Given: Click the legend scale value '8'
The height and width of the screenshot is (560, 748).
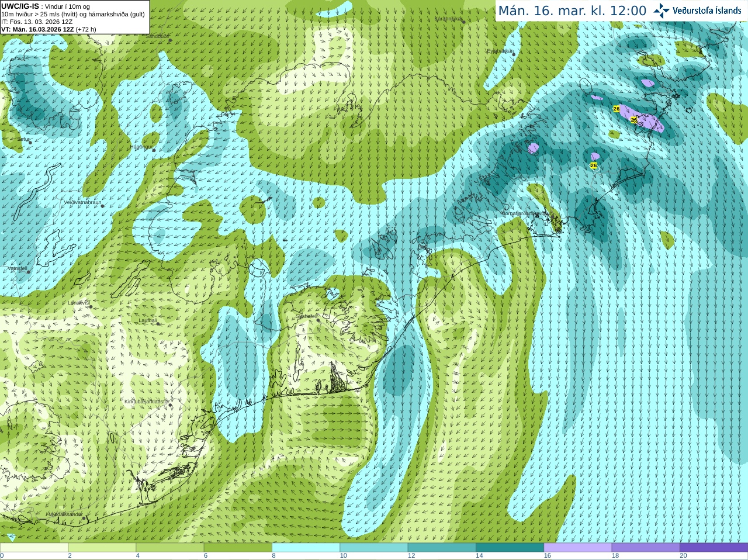Looking at the screenshot, I should coord(273,556).
